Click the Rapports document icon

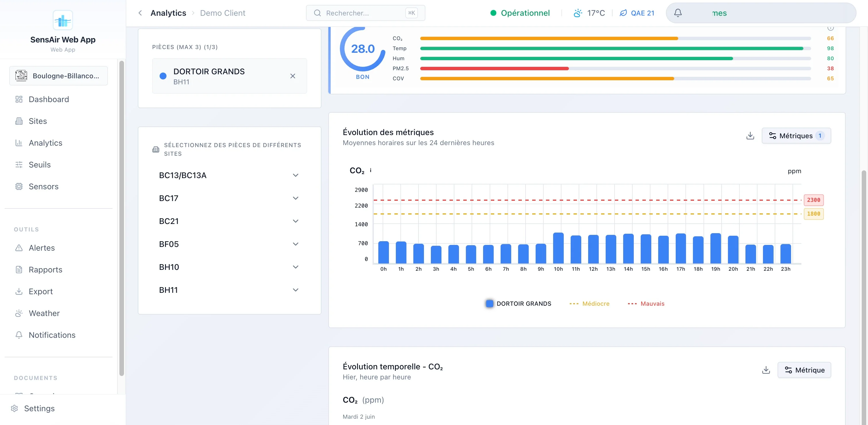19,270
